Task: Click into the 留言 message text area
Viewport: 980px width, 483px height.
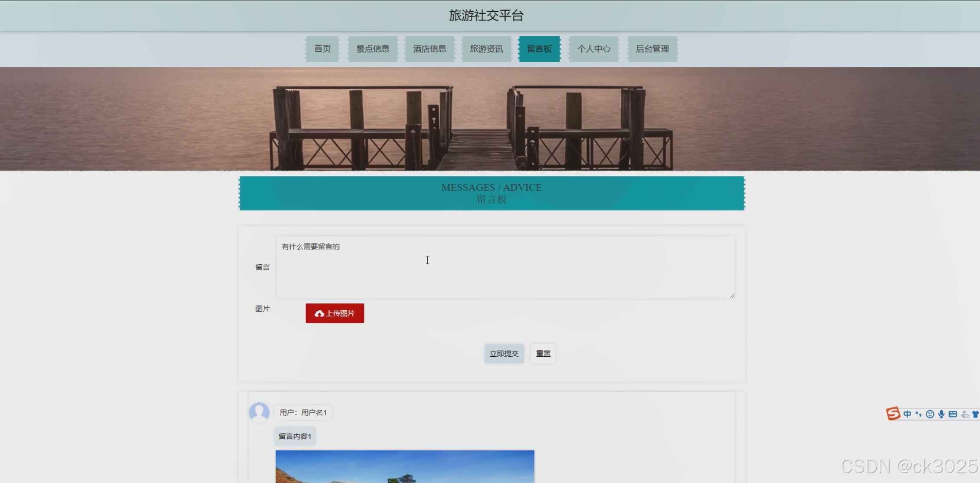Action: 505,267
